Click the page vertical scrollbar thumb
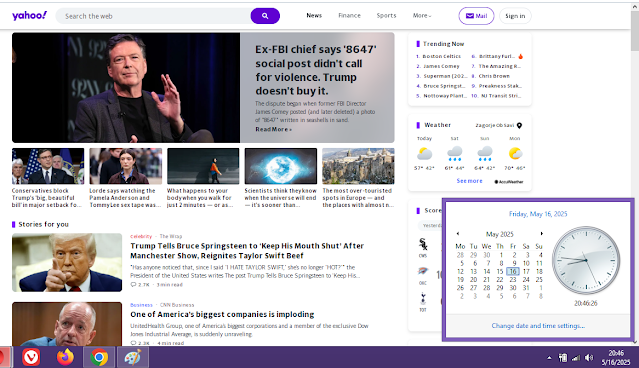 (635, 32)
